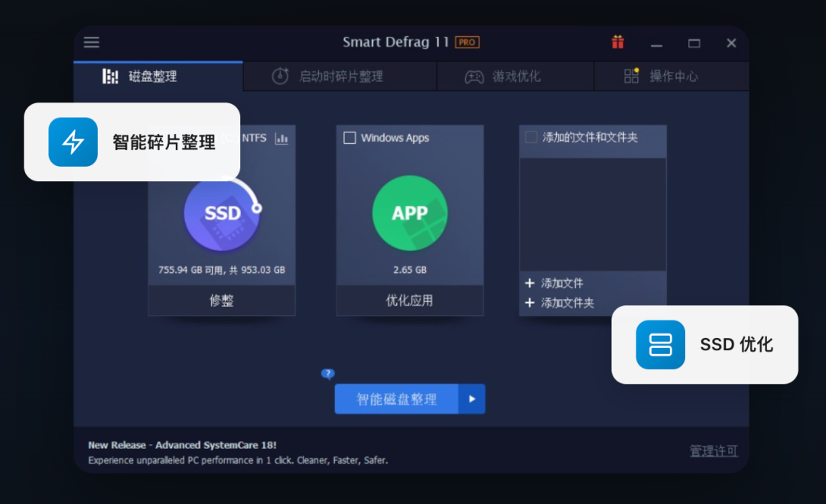Select the 2.65 GB app size text
Viewport: 826px width, 504px height.
coord(410,270)
